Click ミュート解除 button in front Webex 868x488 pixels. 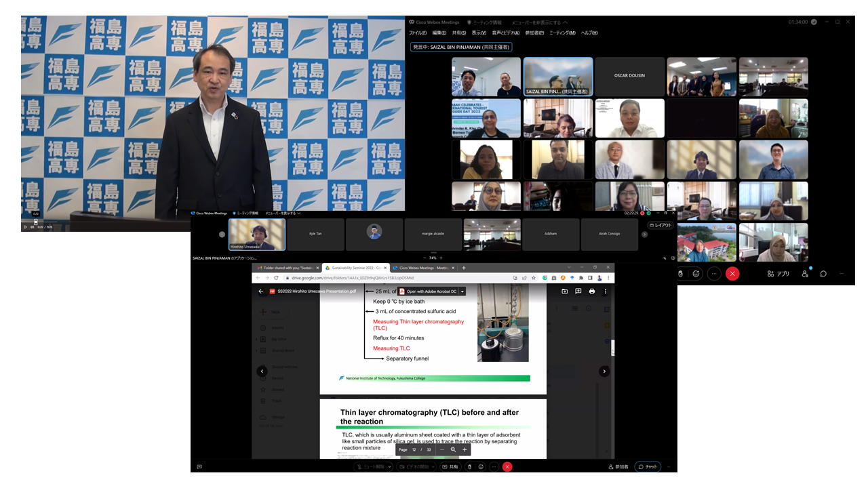click(x=373, y=466)
